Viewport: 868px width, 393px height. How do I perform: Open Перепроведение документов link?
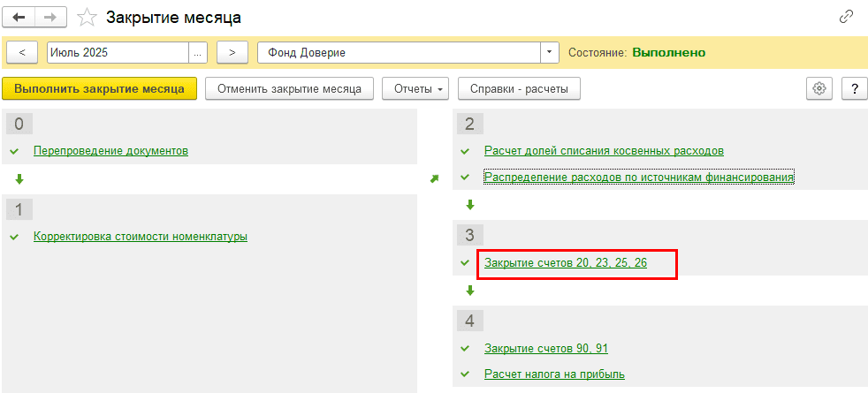(x=110, y=150)
